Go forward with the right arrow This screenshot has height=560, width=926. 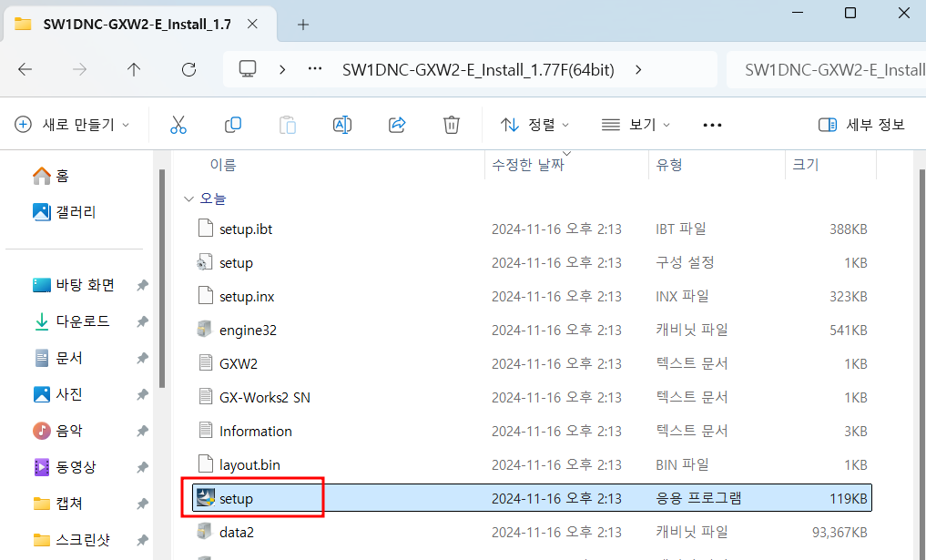tap(79, 70)
